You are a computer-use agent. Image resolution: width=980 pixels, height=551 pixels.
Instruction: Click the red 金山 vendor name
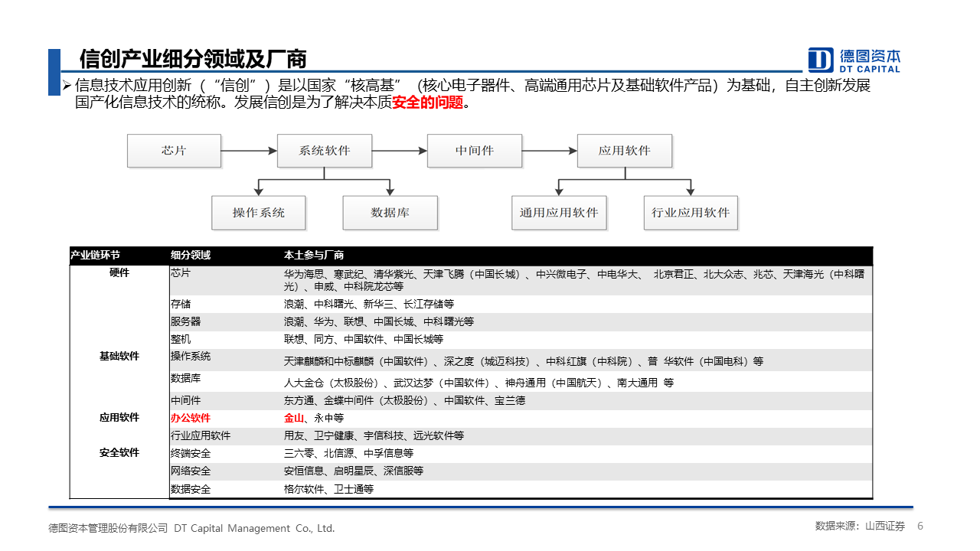pos(294,419)
